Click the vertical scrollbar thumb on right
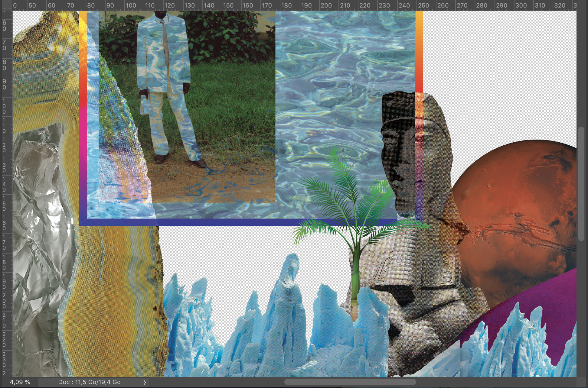The width and height of the screenshot is (588, 388). coord(581,184)
